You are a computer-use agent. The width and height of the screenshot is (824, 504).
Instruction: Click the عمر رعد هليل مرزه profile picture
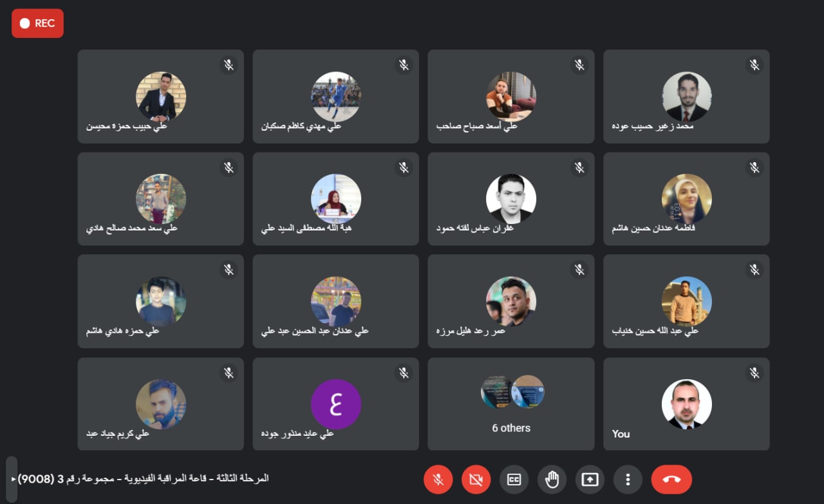point(511,301)
